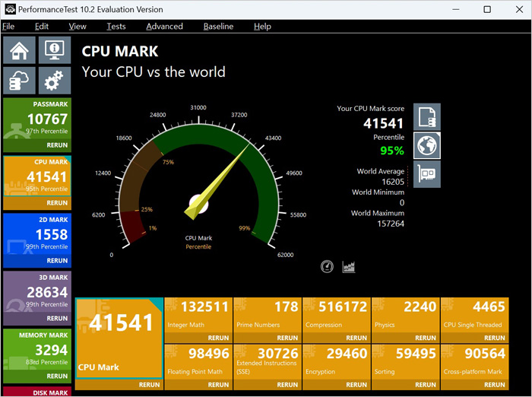Rerun the PassMark overall test
Image resolution: width=532 pixels, height=397 pixels.
[x=37, y=145]
